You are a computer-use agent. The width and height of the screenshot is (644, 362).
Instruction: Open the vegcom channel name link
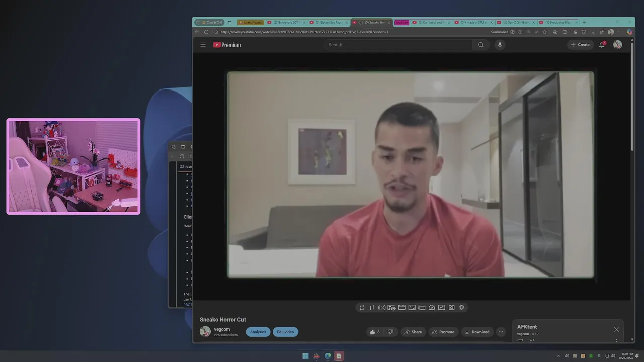(x=222, y=329)
